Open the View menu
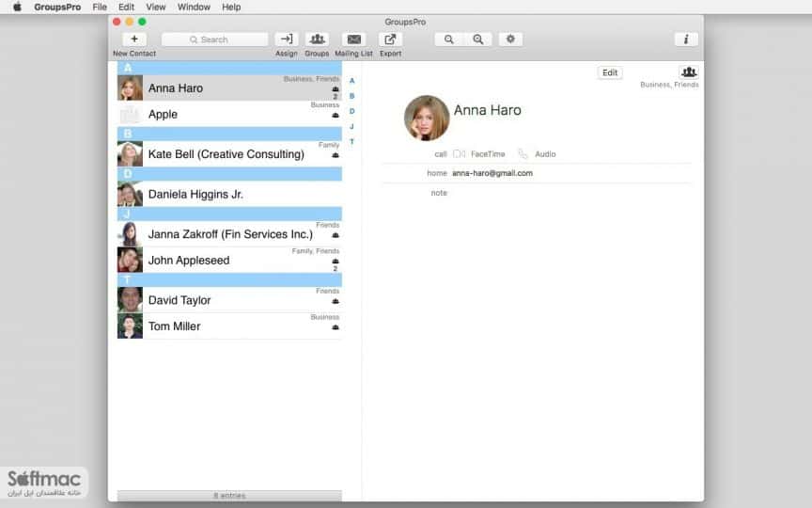This screenshot has width=812, height=508. (x=155, y=8)
